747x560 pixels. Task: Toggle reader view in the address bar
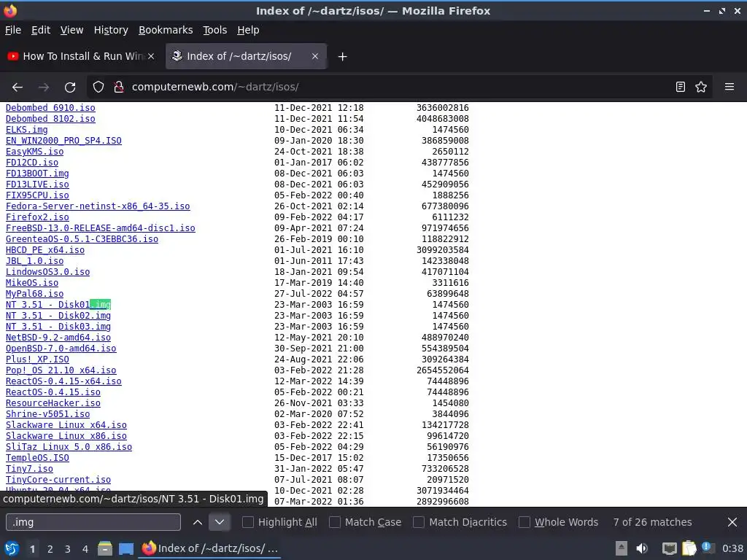click(681, 87)
